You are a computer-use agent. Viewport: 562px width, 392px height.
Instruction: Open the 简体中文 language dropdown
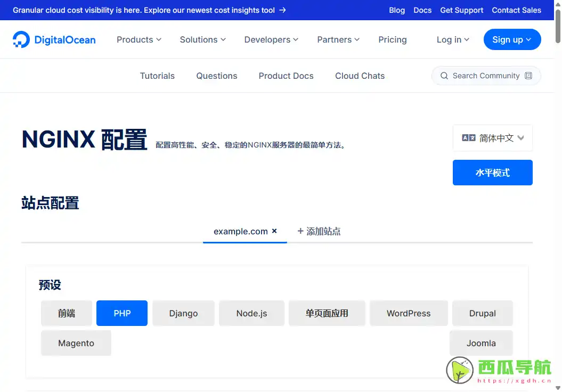pos(492,137)
